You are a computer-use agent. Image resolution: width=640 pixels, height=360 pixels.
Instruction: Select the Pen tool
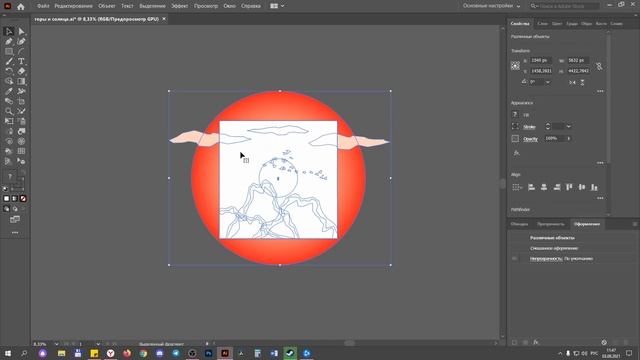click(x=9, y=42)
